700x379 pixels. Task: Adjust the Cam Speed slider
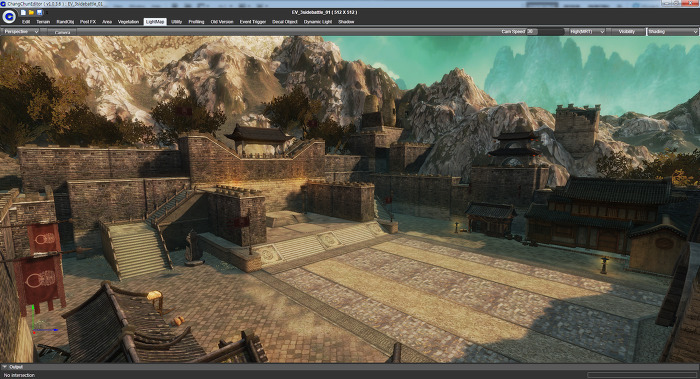coord(545,32)
